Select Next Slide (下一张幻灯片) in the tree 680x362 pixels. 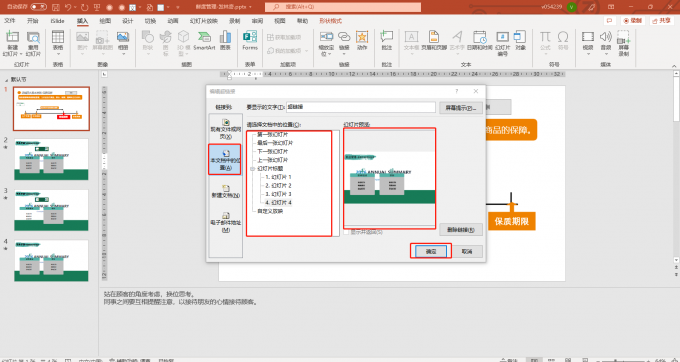click(272, 152)
